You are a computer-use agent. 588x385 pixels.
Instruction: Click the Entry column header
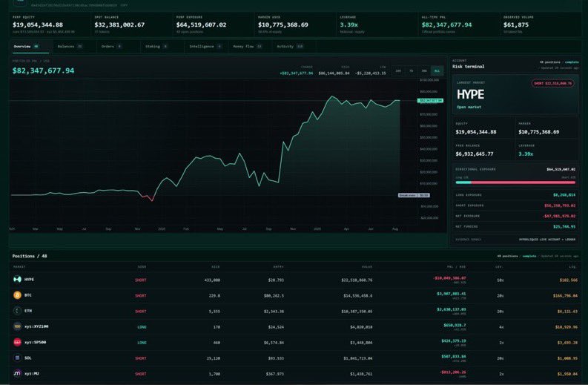pyautogui.click(x=279, y=267)
